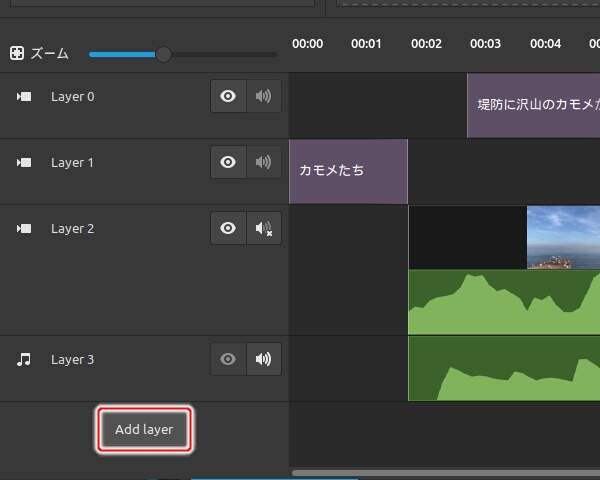The image size is (600, 480).
Task: Toggle Layer 1 speaker icon
Action: tap(263, 163)
